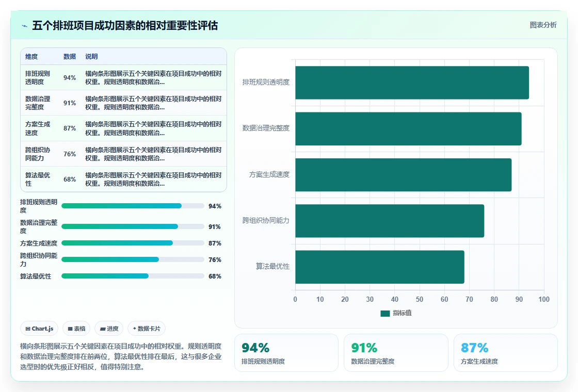Select the 94% cell in the table
Viewport: 578px width, 392px height.
tap(70, 78)
